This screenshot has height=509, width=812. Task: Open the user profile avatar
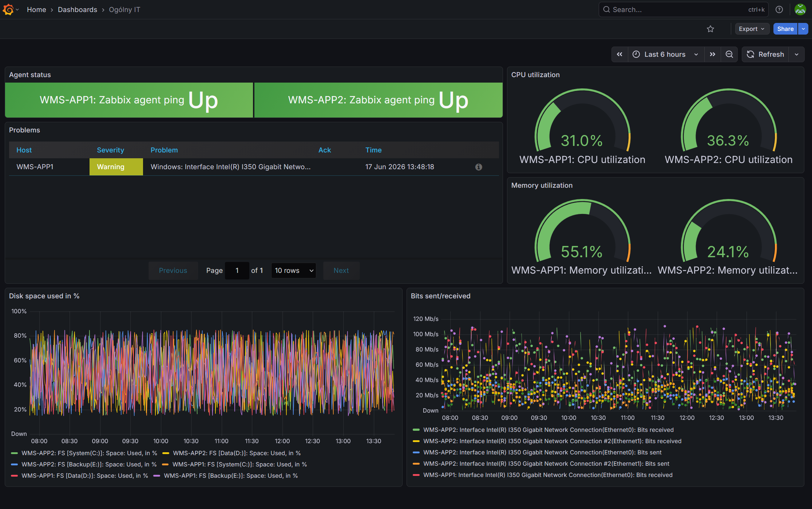pyautogui.click(x=800, y=9)
